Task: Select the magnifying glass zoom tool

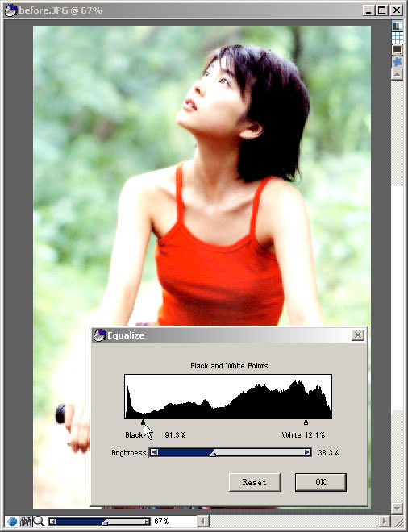Action: (39, 522)
